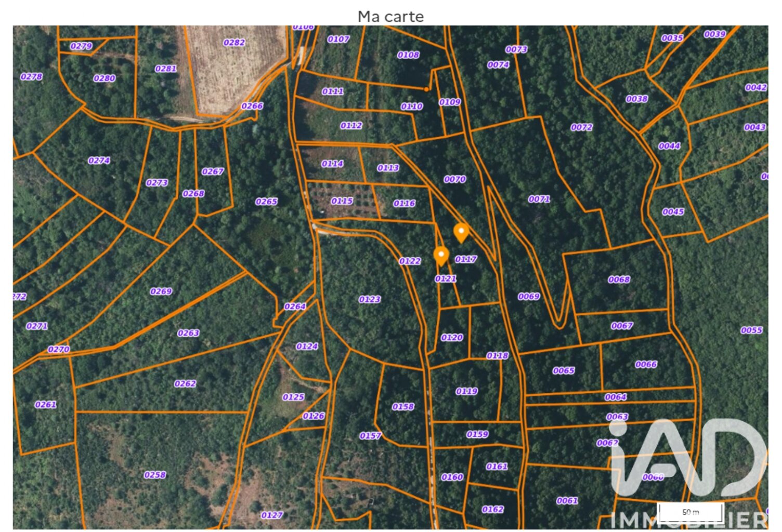Click parcel number 0038
This screenshot has height=532, width=782.
(x=636, y=99)
